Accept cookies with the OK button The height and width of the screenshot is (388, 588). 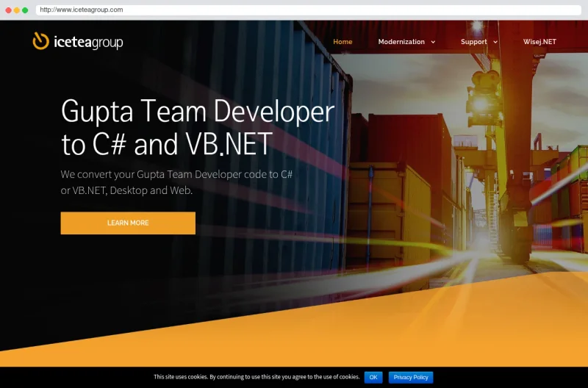point(373,377)
